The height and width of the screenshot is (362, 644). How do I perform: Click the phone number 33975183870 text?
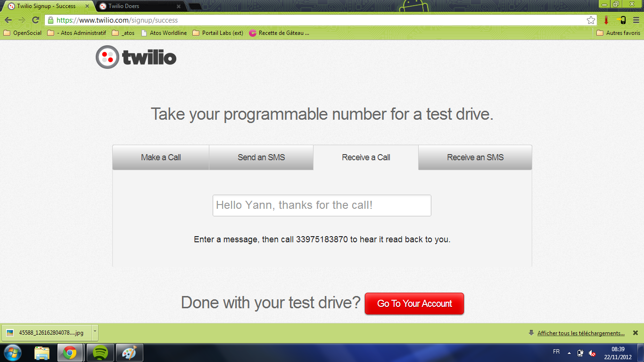pos(322,239)
